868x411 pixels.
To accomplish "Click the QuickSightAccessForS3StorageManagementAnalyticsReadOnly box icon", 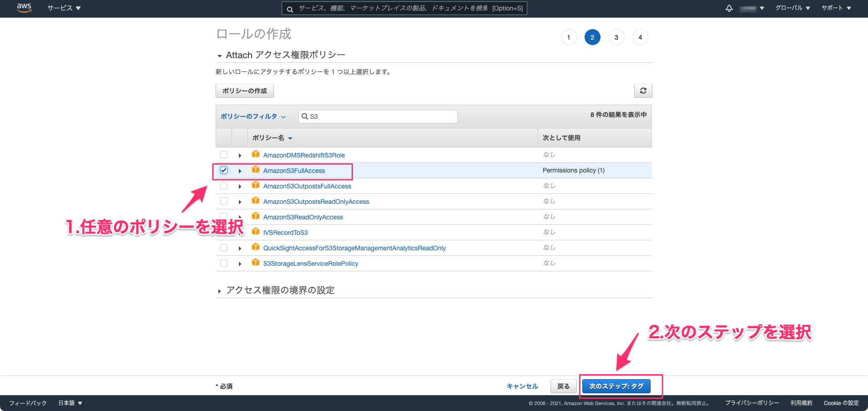I will tap(256, 247).
